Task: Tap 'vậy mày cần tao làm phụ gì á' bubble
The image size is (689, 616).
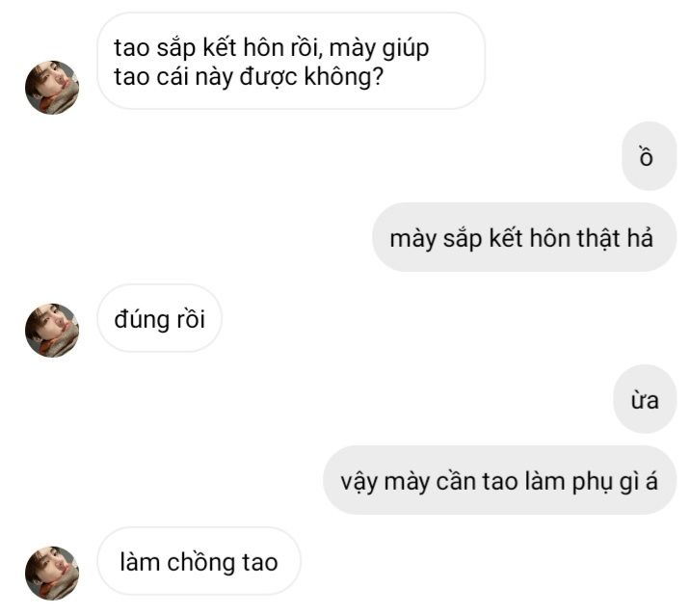Action: coord(499,480)
